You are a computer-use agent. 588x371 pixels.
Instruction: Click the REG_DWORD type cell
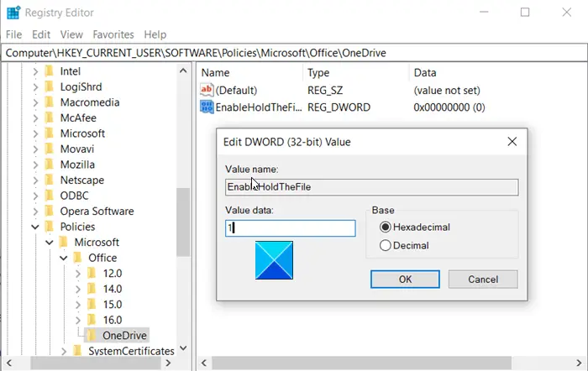click(x=339, y=107)
